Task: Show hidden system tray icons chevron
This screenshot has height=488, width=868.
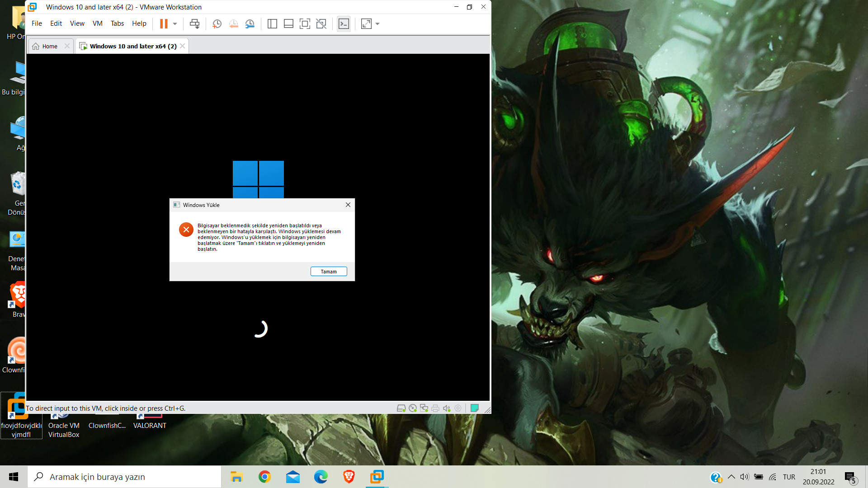Action: [x=731, y=477]
